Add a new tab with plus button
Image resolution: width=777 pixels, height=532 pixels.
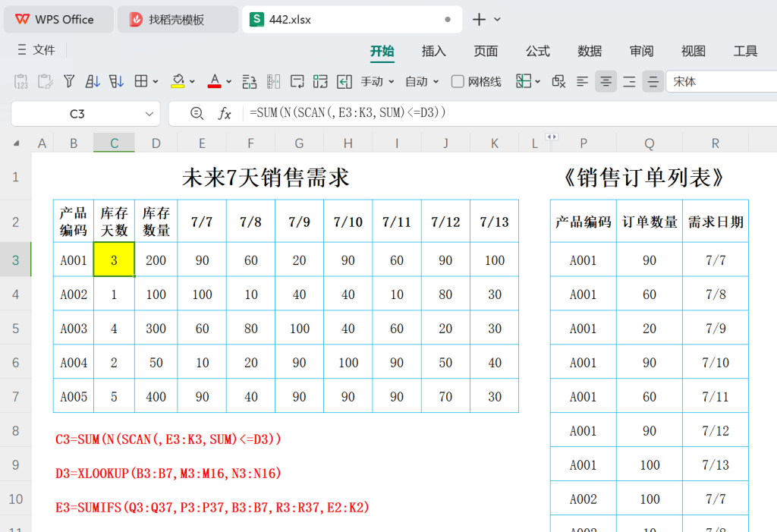479,19
